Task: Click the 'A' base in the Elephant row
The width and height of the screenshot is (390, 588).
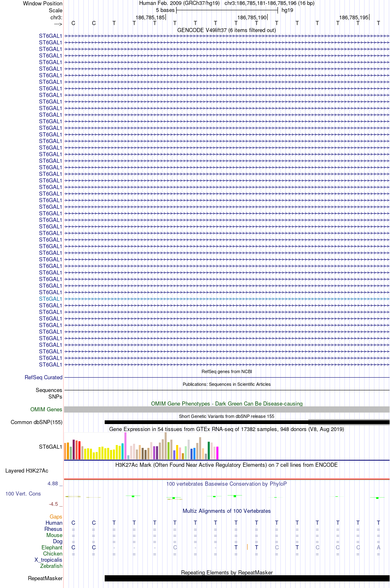Action: (379, 547)
